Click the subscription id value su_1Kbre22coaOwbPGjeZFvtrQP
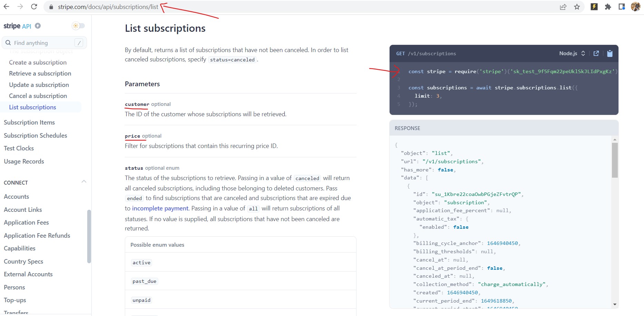 click(x=476, y=194)
